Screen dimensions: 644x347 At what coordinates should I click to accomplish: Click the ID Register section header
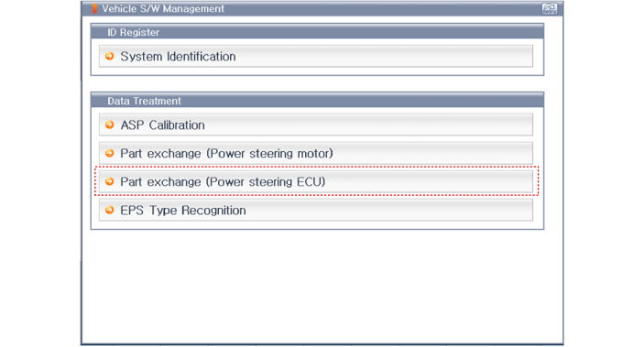317,32
